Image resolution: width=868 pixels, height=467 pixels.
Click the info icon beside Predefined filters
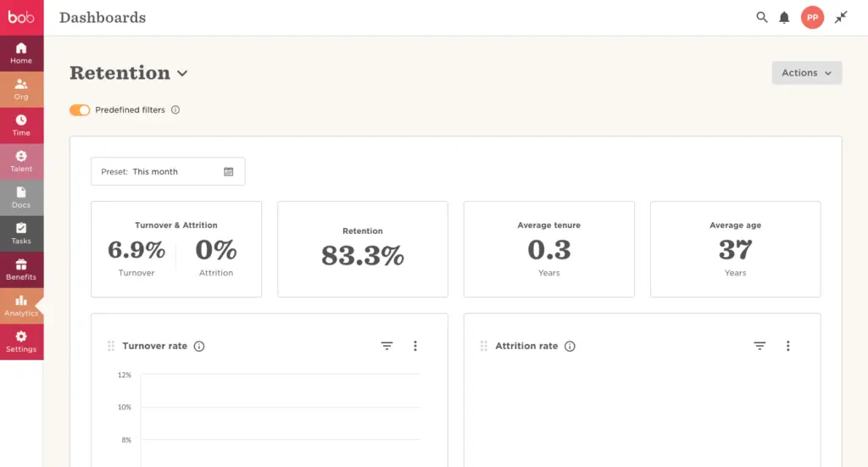pyautogui.click(x=175, y=110)
